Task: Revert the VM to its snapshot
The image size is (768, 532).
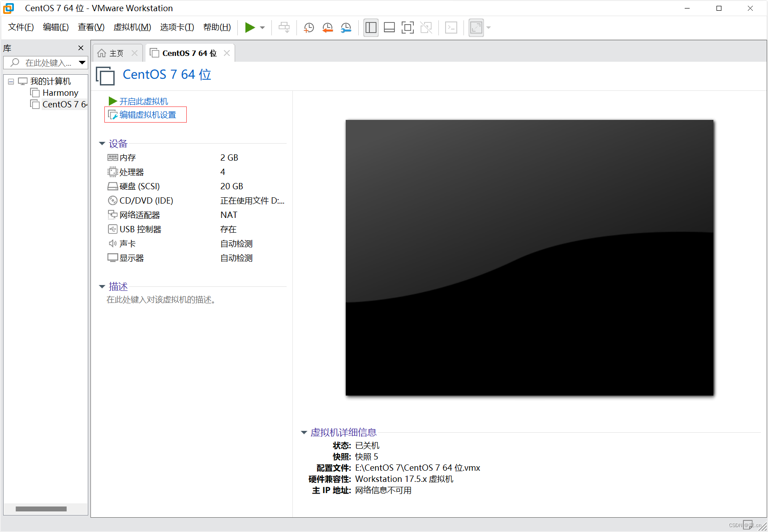Action: [327, 27]
